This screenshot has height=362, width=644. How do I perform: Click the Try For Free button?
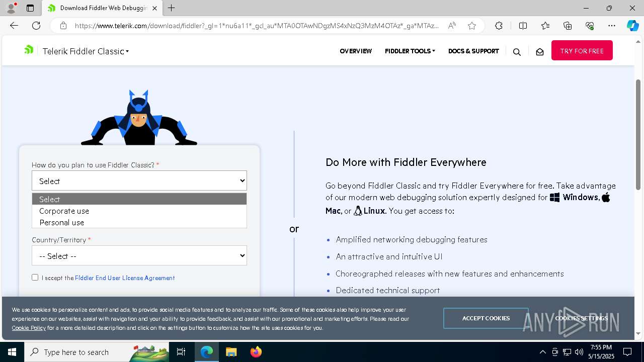click(x=582, y=50)
